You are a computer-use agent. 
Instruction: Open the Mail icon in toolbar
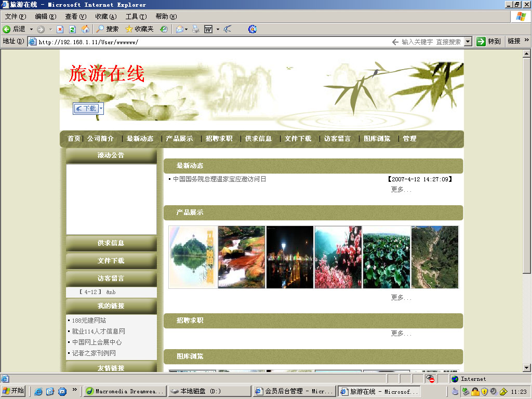[180, 29]
